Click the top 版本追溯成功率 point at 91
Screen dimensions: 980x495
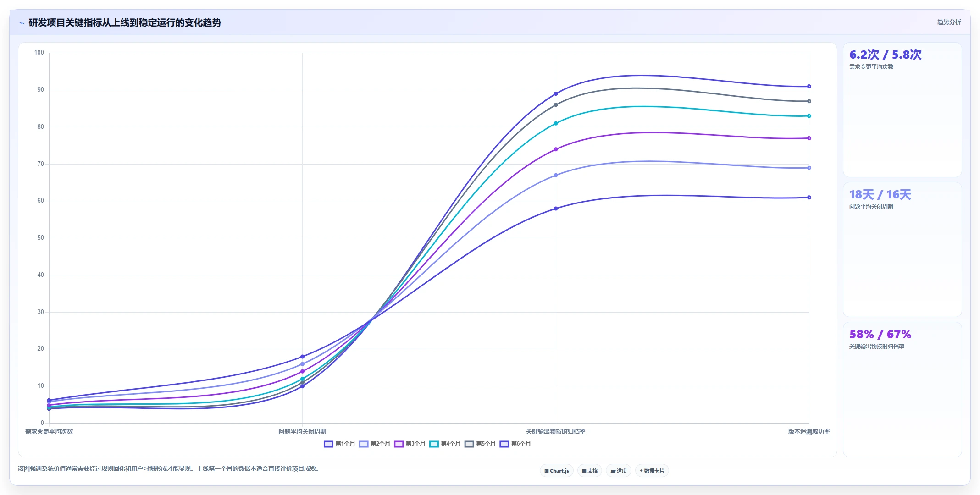(809, 86)
